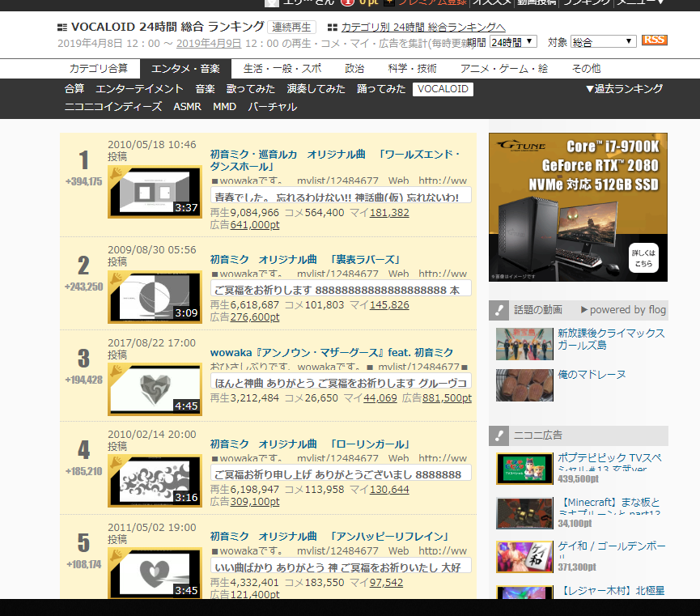Open the 歌ってみた subcategory
This screenshot has height=616, width=700.
tap(250, 89)
